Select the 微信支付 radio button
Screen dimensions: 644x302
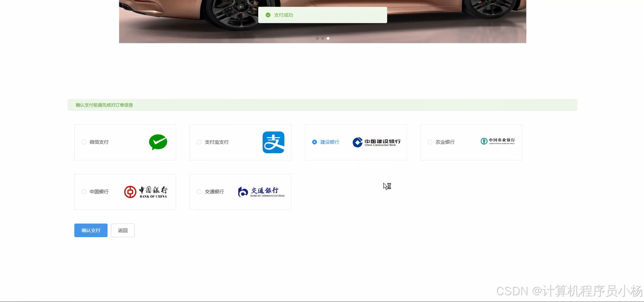point(84,142)
